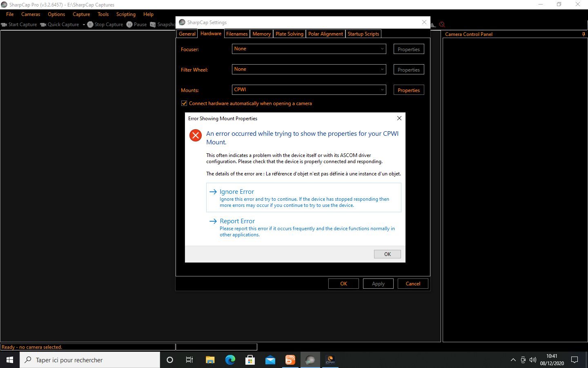Click the CPWI taskbar icon
The width and height of the screenshot is (588, 368).
330,360
